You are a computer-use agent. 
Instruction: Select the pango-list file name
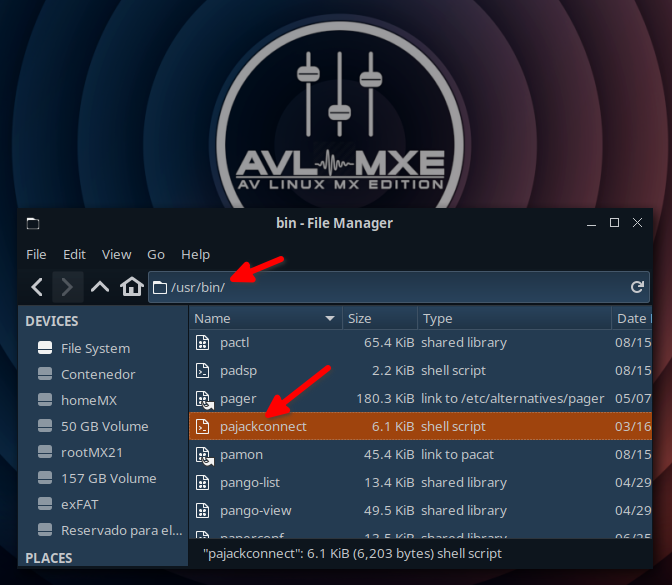pyautogui.click(x=250, y=483)
